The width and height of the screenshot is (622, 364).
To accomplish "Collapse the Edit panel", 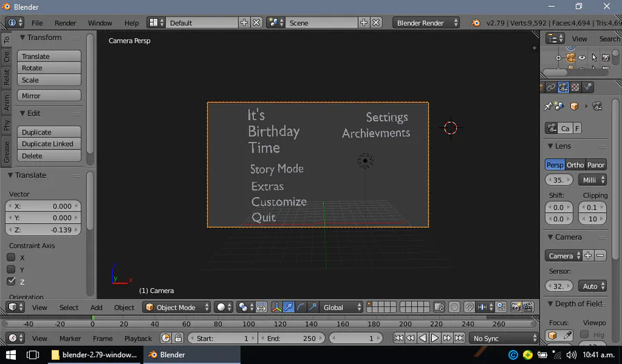I will click(x=23, y=113).
